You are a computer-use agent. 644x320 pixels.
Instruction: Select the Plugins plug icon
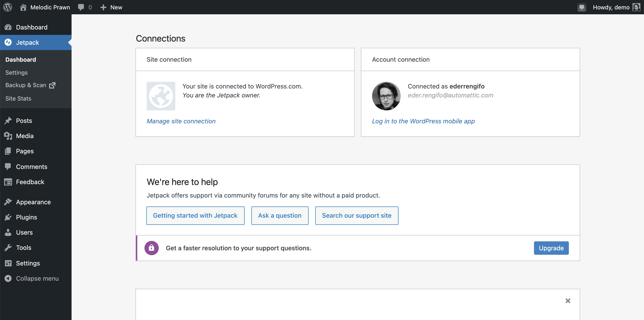pyautogui.click(x=8, y=217)
